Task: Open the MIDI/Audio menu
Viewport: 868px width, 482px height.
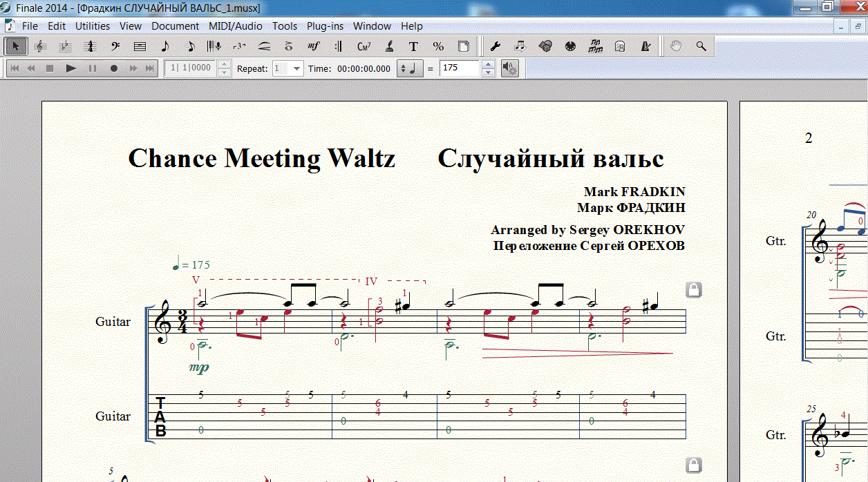Action: (236, 26)
